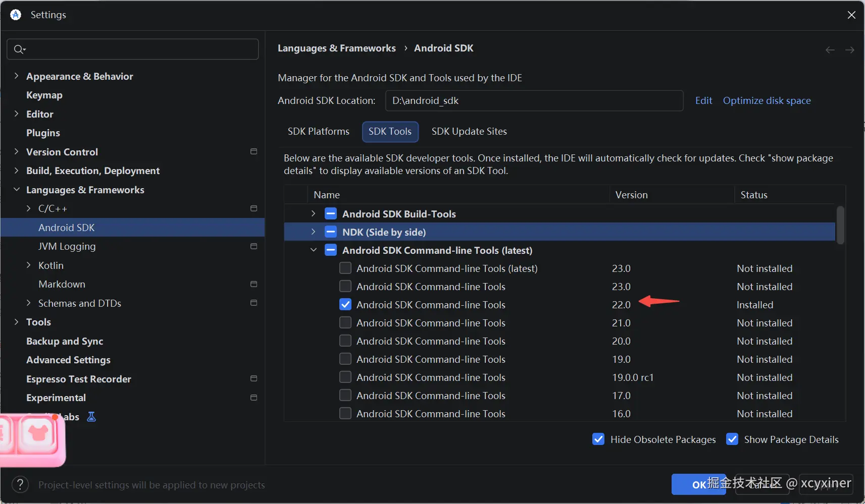The height and width of the screenshot is (504, 865).
Task: Collapse the Languages & Frameworks sidebar section
Action: pyautogui.click(x=16, y=189)
